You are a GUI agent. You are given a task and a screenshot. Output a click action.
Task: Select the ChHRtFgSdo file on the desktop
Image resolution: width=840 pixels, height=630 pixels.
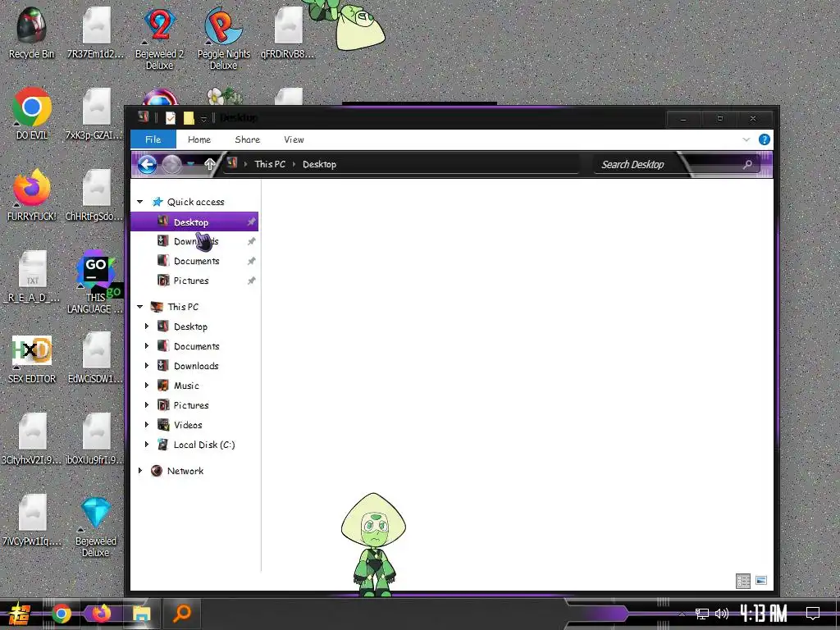point(95,195)
